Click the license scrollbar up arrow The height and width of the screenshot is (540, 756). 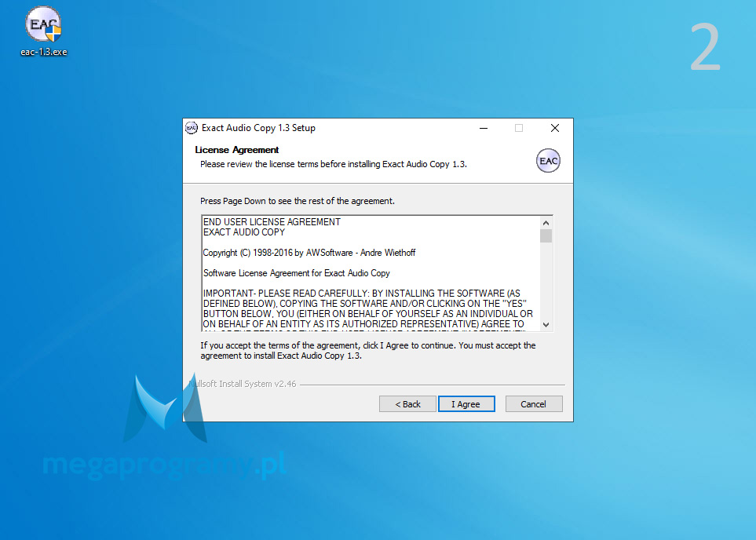(x=546, y=223)
